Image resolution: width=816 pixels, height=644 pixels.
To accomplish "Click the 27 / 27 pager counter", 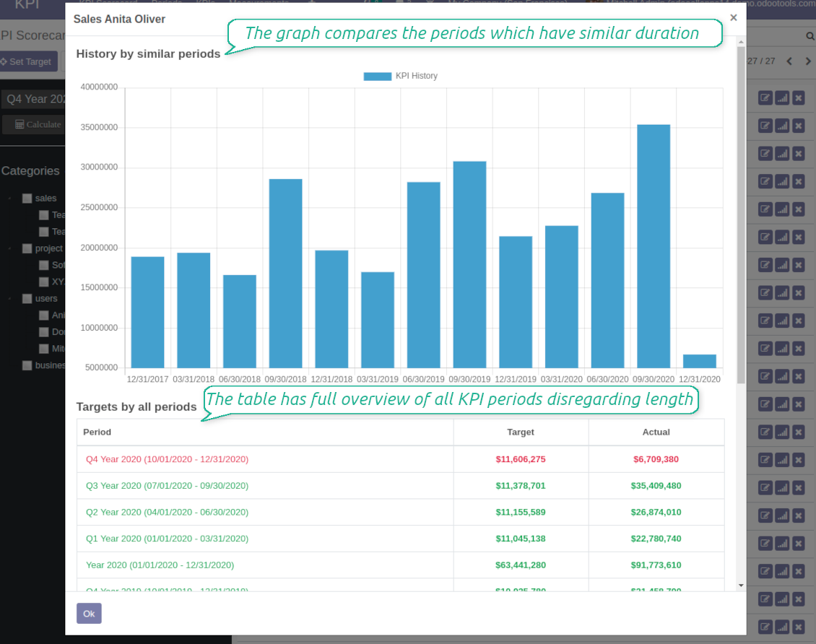I will [x=761, y=61].
